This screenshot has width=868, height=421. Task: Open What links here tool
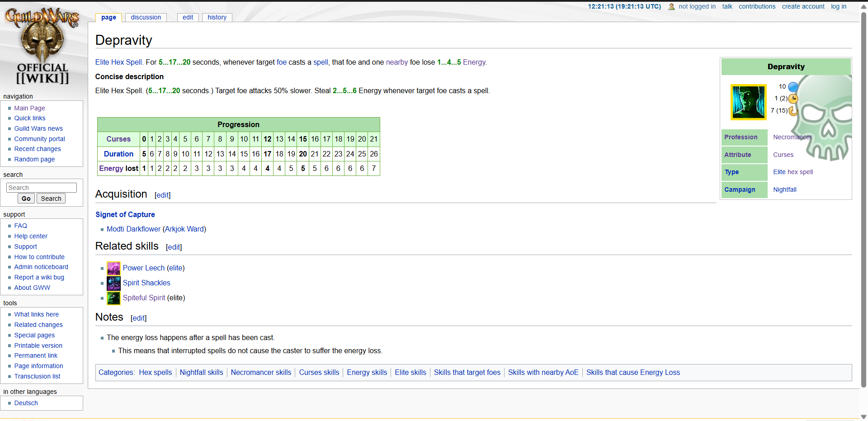(36, 315)
